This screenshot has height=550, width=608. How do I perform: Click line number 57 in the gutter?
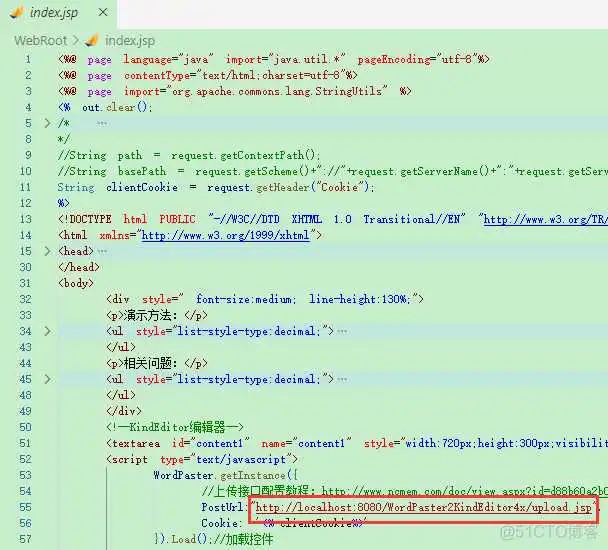(x=26, y=539)
